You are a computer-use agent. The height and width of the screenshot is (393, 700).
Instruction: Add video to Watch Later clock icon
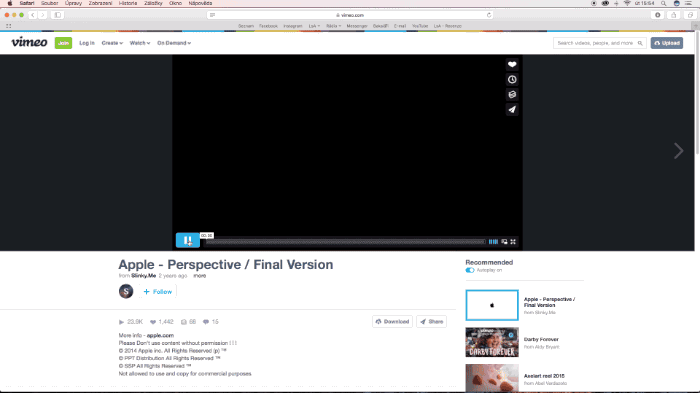(512, 79)
